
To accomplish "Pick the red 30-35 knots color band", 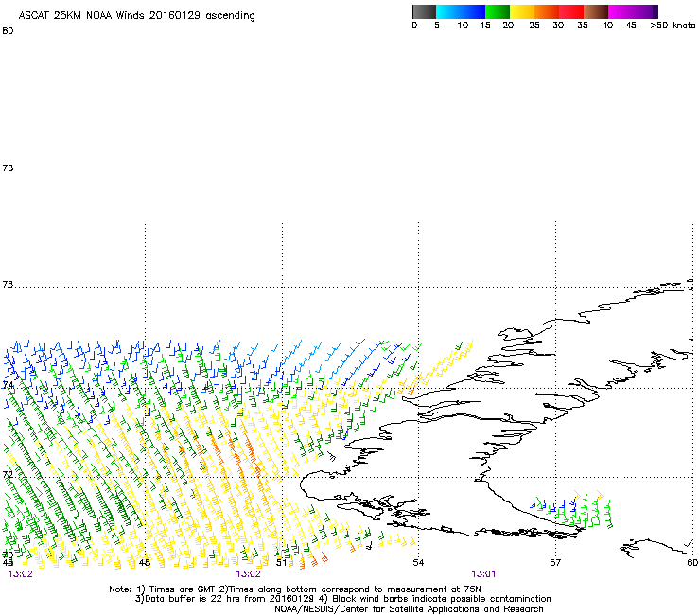I will pyautogui.click(x=571, y=11).
